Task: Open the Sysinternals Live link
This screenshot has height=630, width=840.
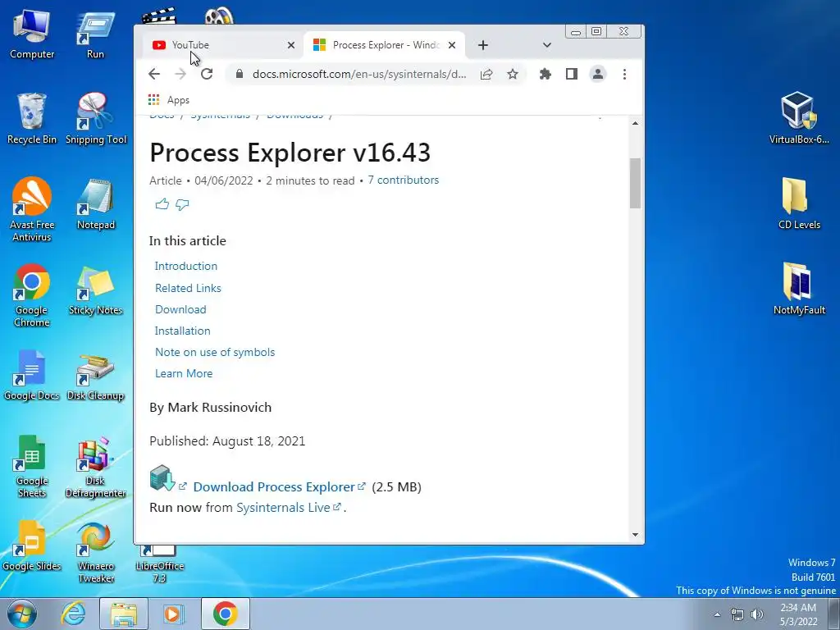Action: point(288,507)
